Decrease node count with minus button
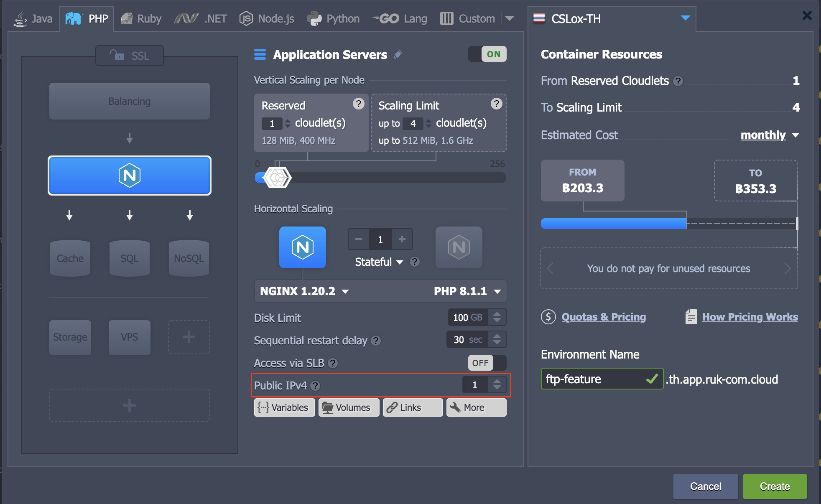The height and width of the screenshot is (504, 821). pos(359,239)
